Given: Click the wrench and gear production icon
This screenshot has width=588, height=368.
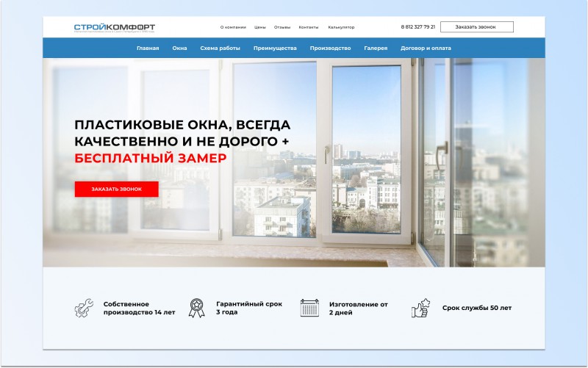Looking at the screenshot, I should (x=84, y=308).
